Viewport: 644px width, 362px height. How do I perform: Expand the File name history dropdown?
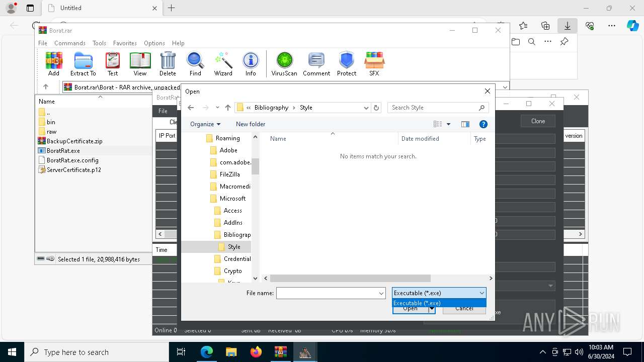[381, 293]
